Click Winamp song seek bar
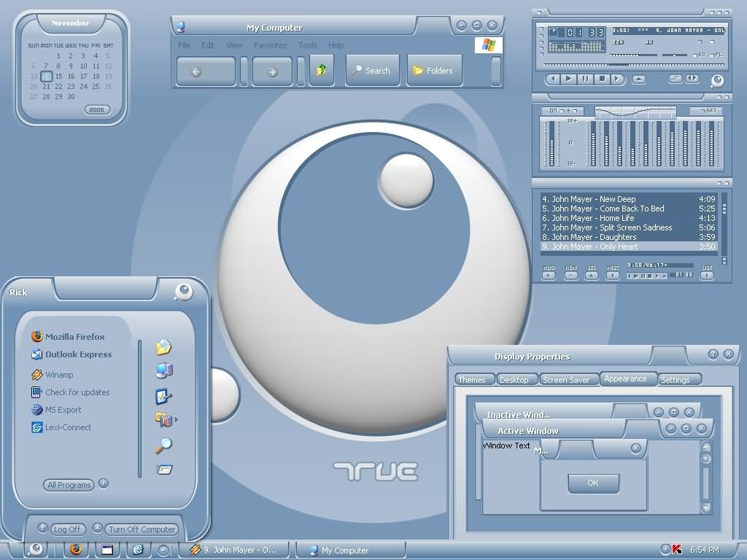 (x=633, y=65)
